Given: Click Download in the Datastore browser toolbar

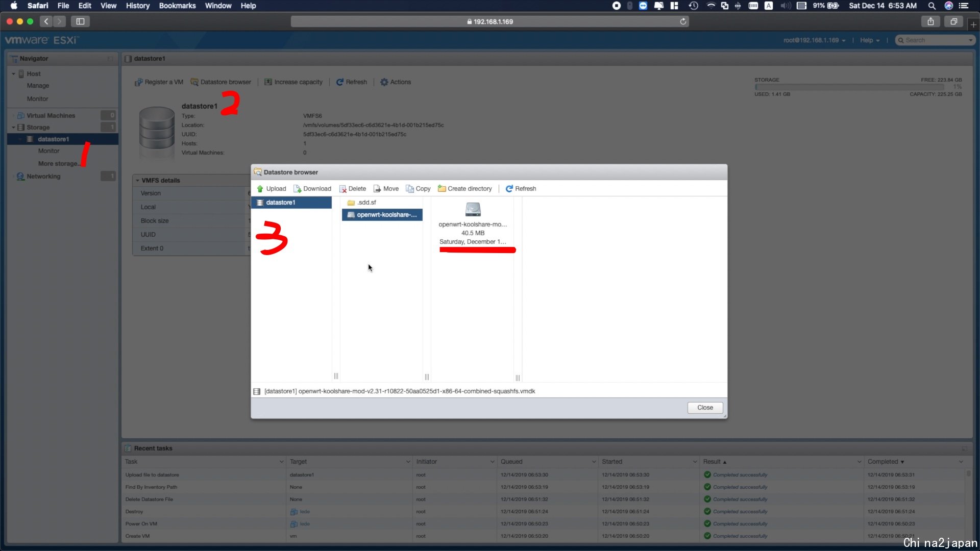Looking at the screenshot, I should [312, 189].
